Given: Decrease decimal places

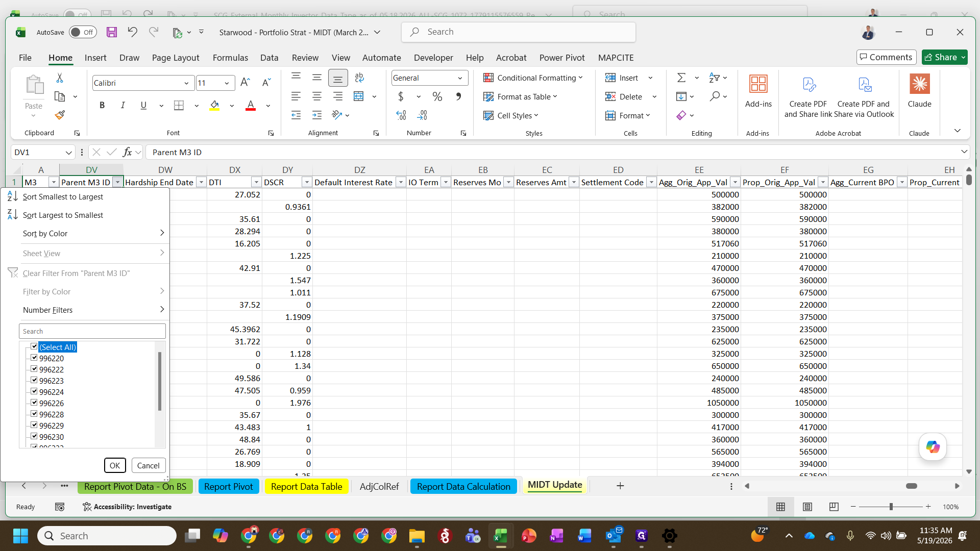Looking at the screenshot, I should click(x=422, y=115).
